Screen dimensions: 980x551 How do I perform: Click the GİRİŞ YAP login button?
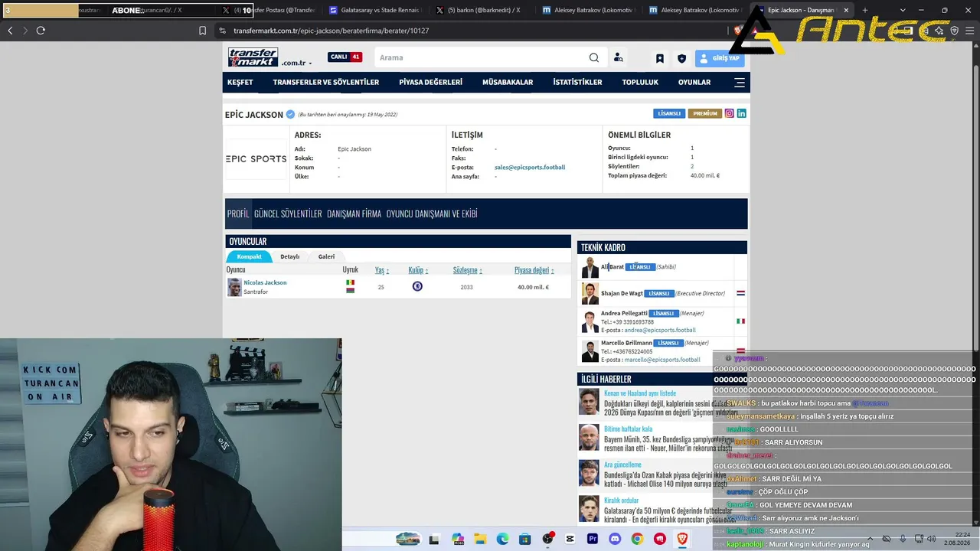coord(720,58)
